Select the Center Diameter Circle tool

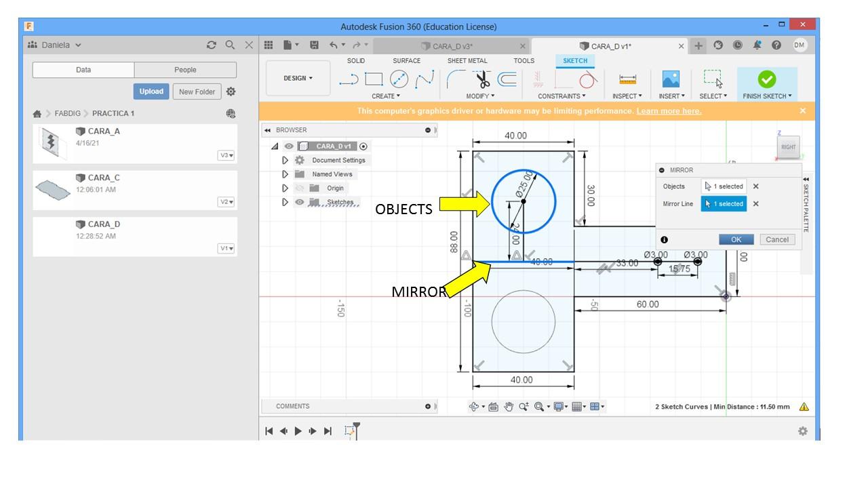click(x=399, y=79)
